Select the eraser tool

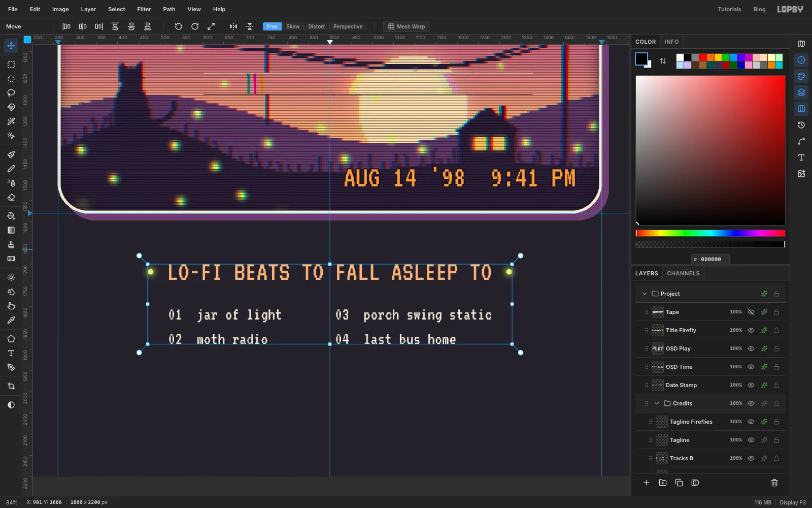tap(11, 198)
